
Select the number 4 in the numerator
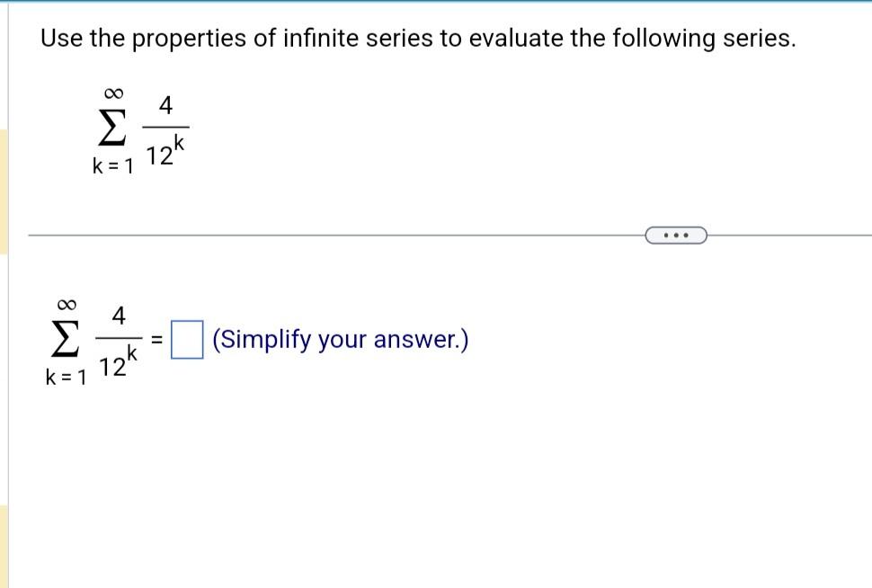click(164, 106)
